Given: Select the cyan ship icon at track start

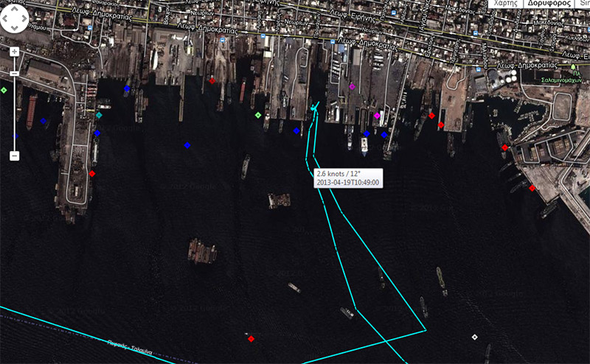Looking at the screenshot, I should 315,109.
